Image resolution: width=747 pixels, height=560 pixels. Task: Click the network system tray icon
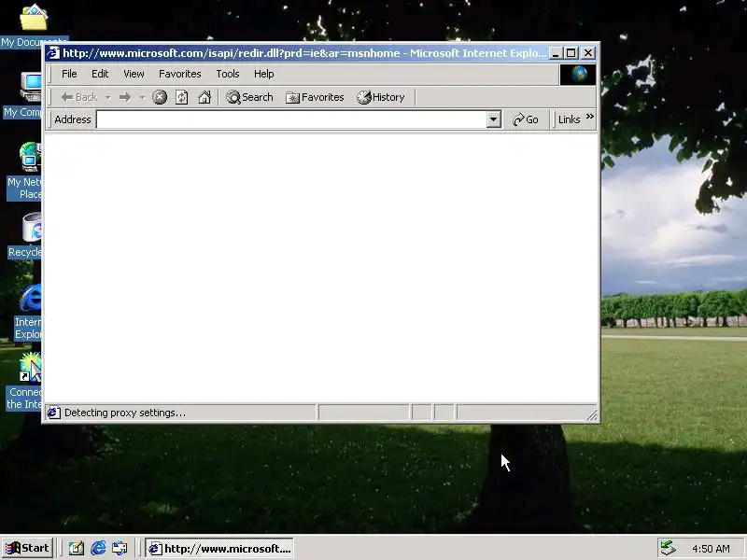(668, 548)
